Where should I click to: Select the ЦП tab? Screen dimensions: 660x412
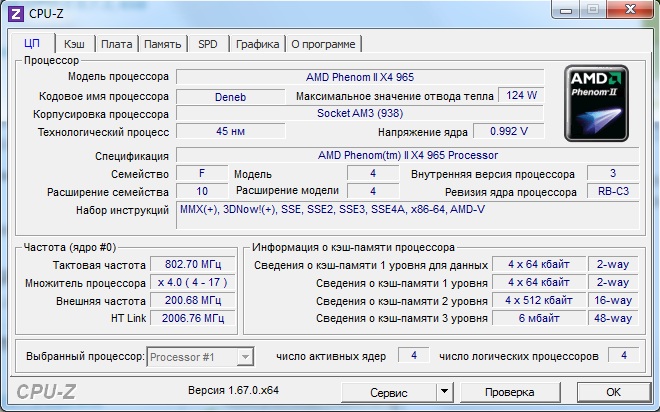tap(32, 44)
